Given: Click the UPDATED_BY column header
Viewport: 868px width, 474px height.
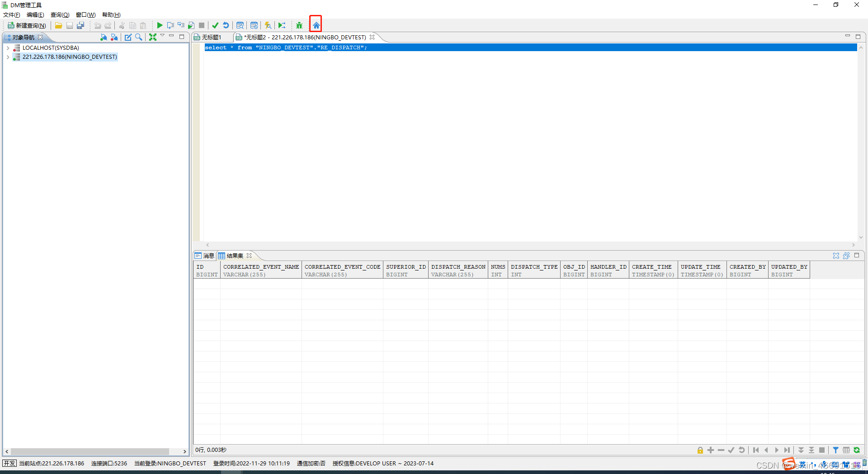Looking at the screenshot, I should [789, 270].
